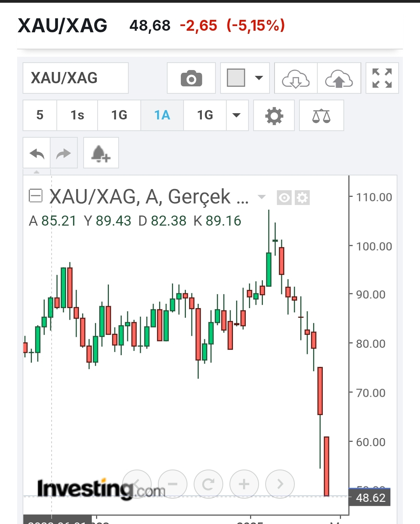Open series settings gear next to legend
Screen dimensions: 420x524
click(x=302, y=198)
